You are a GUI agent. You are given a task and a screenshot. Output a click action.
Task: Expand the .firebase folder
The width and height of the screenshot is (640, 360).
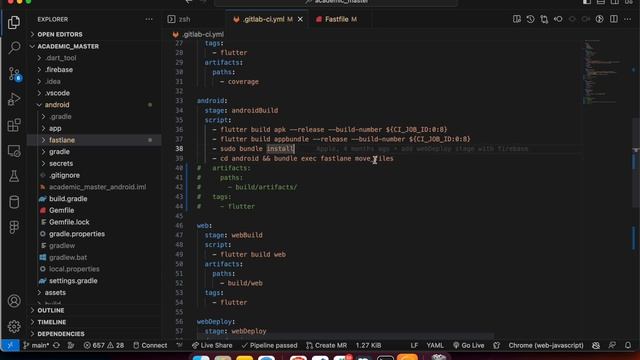59,70
